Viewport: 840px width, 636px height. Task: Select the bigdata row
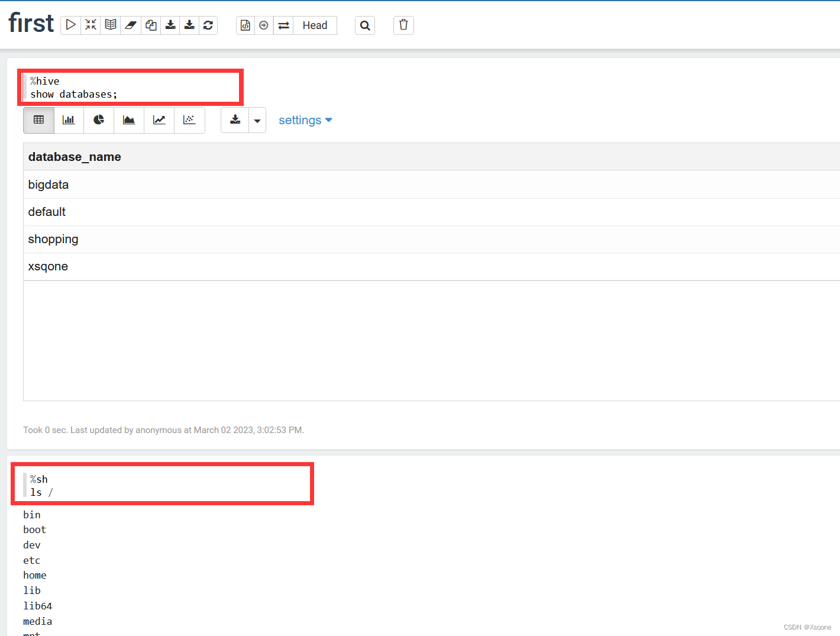(431, 185)
